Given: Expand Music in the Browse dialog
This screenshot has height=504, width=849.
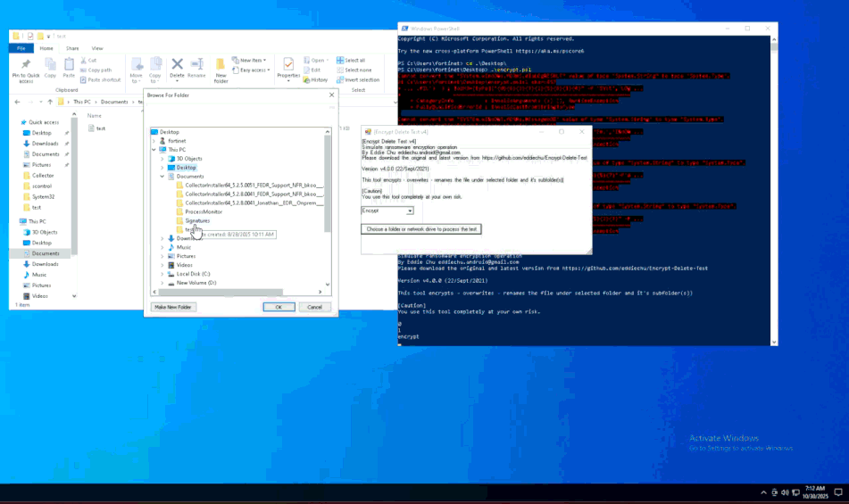Looking at the screenshot, I should pyautogui.click(x=162, y=247).
